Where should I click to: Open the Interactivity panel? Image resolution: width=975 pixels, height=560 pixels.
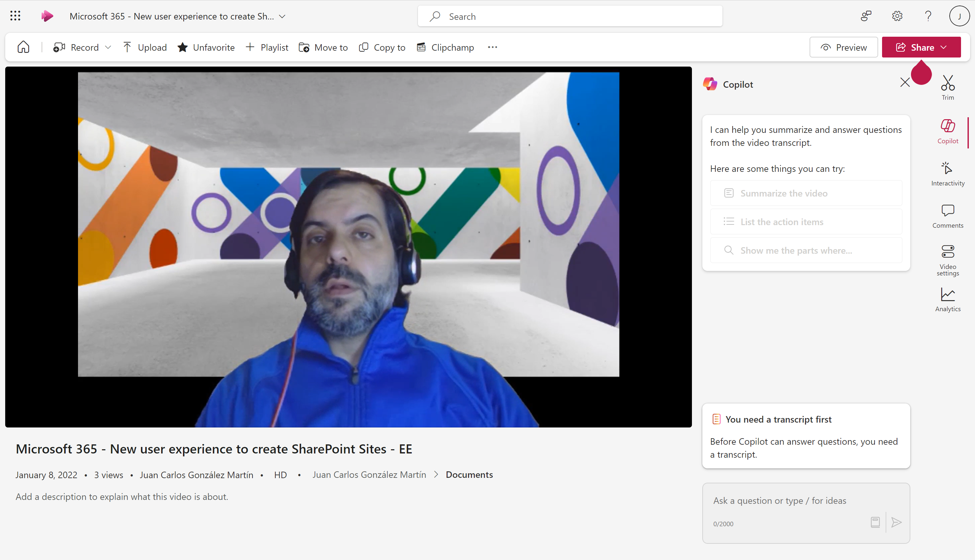click(948, 173)
